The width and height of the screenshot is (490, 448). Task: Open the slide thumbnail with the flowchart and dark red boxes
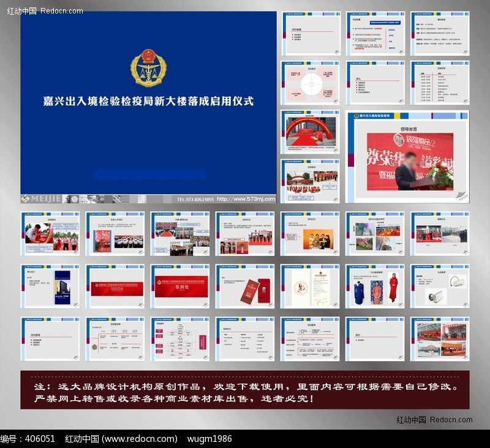tap(179, 339)
